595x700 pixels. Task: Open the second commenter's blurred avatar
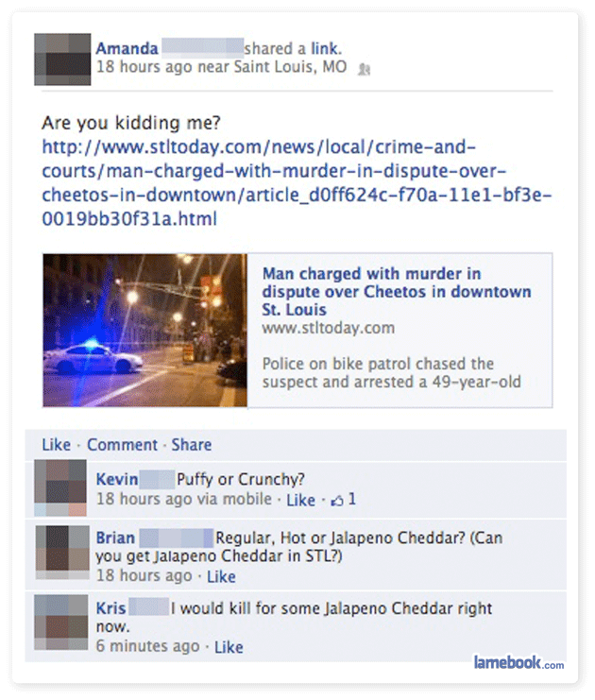coord(62,553)
